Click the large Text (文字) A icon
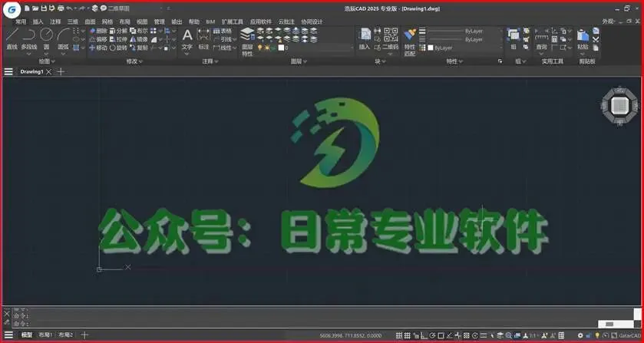This screenshot has width=644, height=343. tap(187, 35)
